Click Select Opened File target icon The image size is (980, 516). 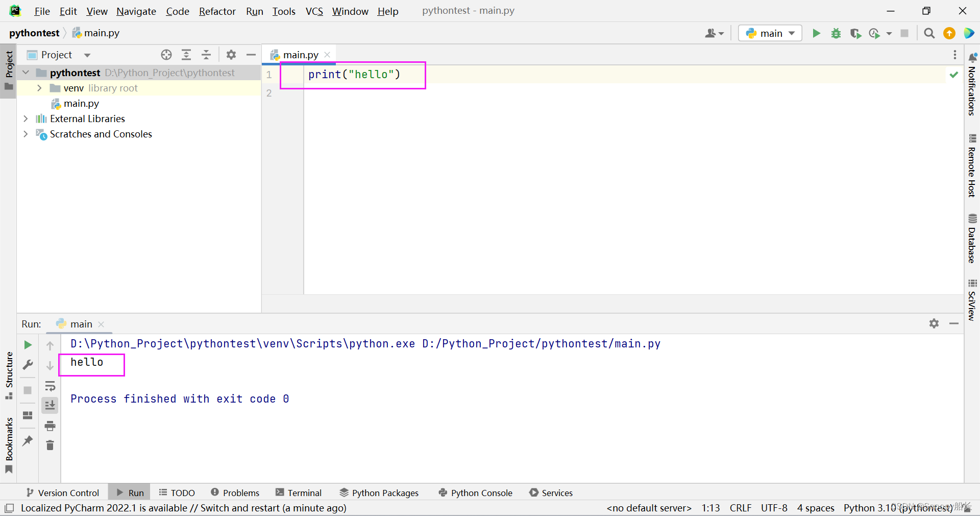[x=166, y=55]
